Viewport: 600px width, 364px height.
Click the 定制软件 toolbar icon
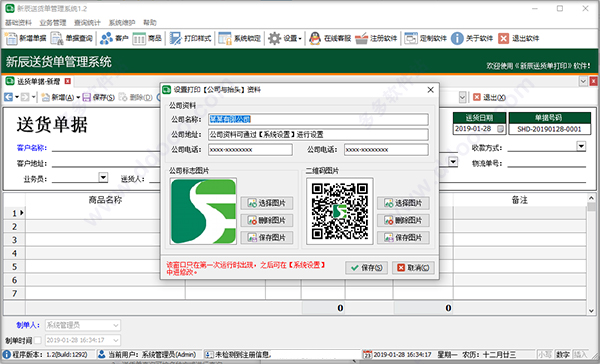point(426,38)
